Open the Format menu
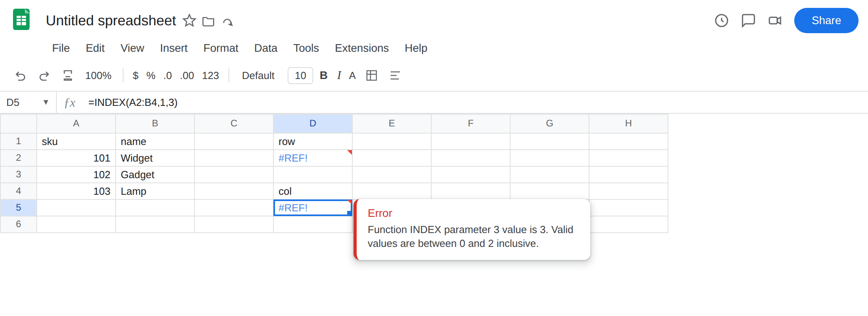Viewport: 868px width, 316px height. tap(221, 48)
